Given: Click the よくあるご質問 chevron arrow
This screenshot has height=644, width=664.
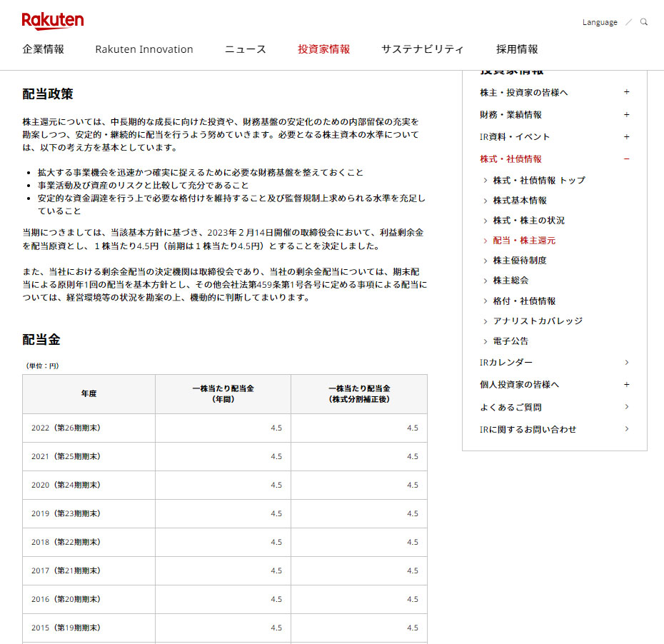Looking at the screenshot, I should [x=626, y=407].
